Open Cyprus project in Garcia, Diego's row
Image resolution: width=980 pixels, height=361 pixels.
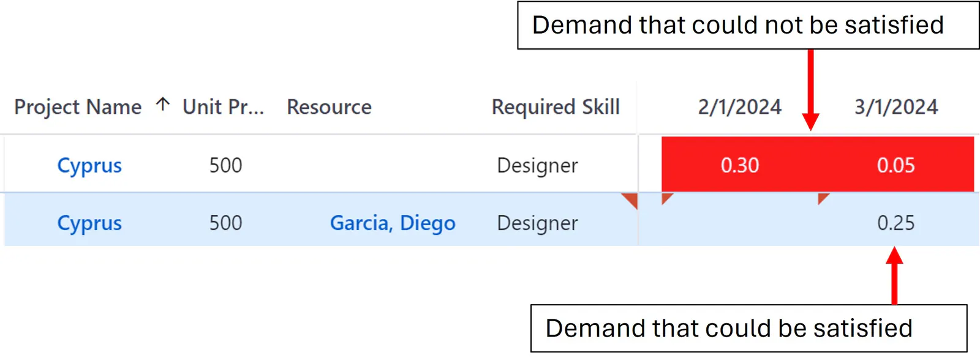tap(89, 223)
